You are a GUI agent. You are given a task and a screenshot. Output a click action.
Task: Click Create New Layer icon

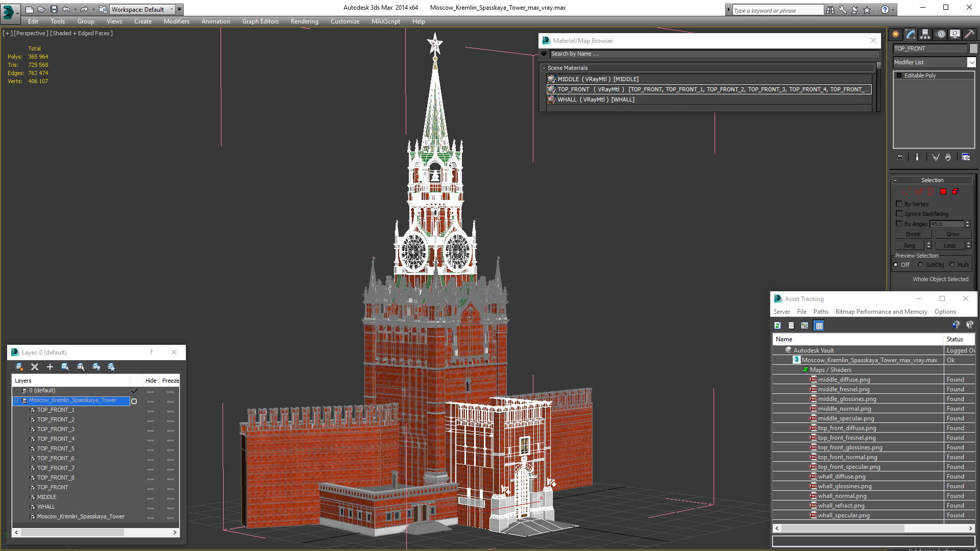19,367
